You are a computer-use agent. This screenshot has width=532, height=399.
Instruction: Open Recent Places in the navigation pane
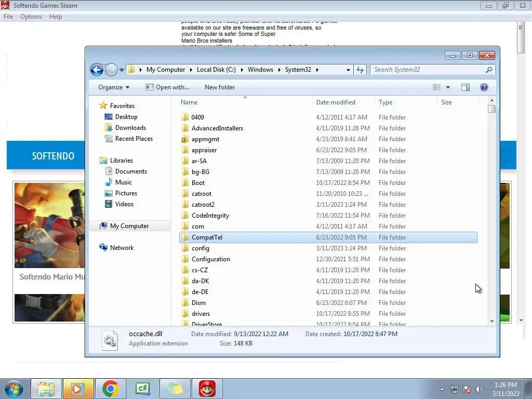[x=129, y=138]
